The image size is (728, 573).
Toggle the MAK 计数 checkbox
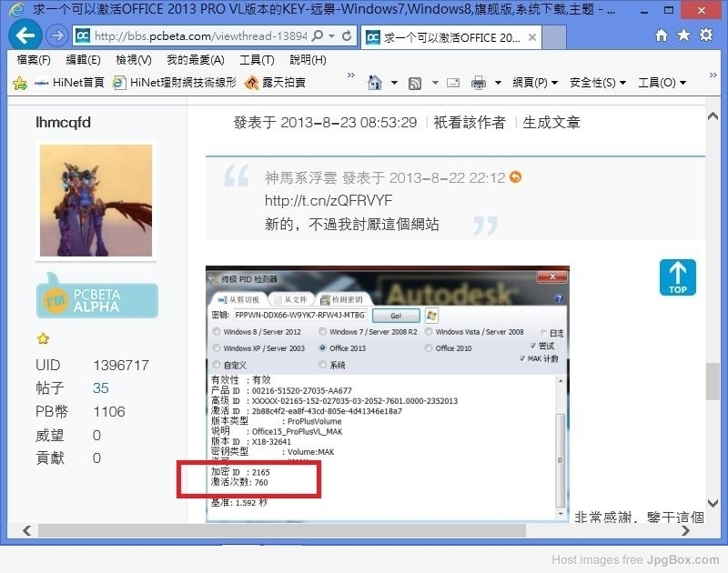click(533, 358)
